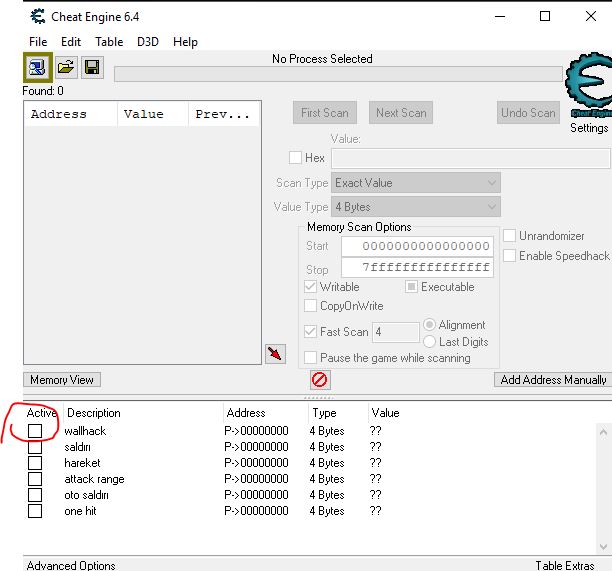Toggle the Hex checkbox
Image resolution: width=612 pixels, height=571 pixels.
[295, 158]
